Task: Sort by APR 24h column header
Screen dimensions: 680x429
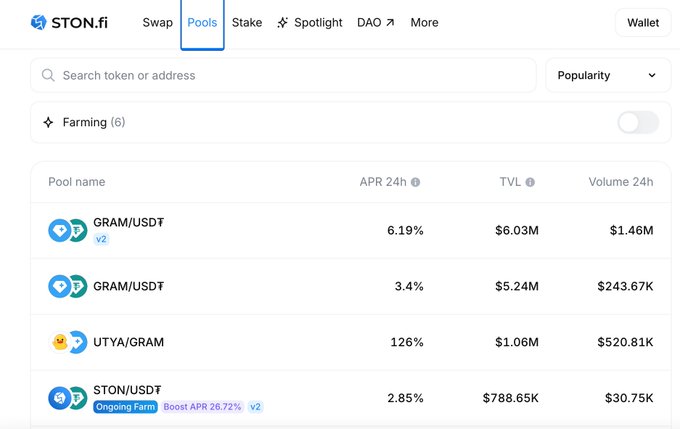Action: 383,182
